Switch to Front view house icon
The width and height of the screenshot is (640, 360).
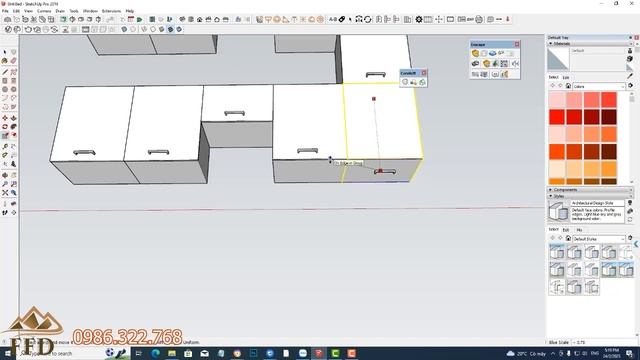[200, 19]
